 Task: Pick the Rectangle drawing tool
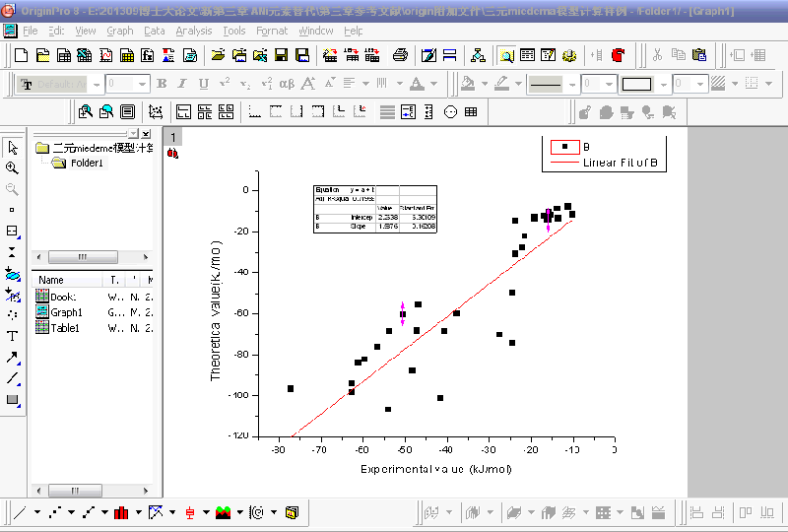[13, 399]
